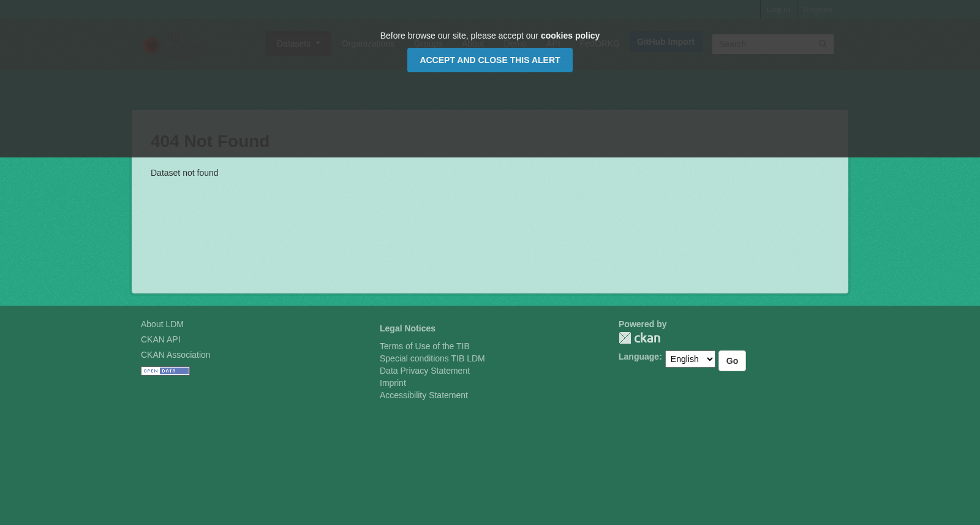Open the Data Privacy Statement link
980x525 pixels.
tap(424, 371)
